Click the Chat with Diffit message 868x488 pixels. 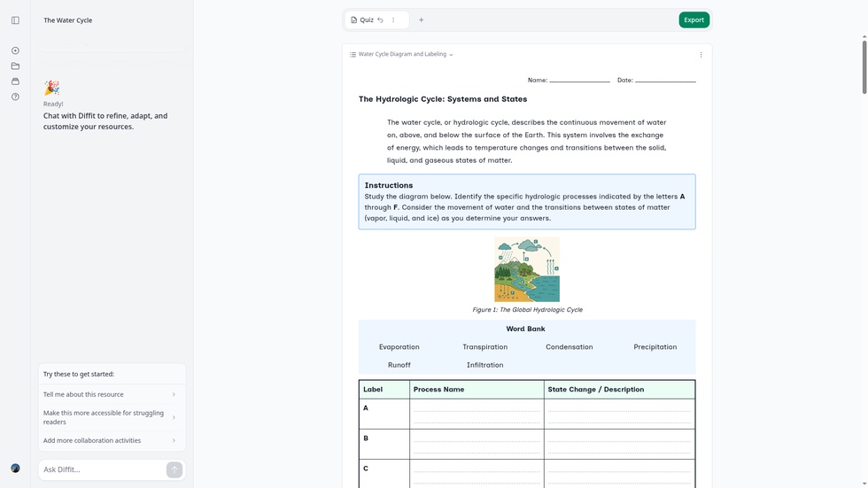click(x=105, y=121)
